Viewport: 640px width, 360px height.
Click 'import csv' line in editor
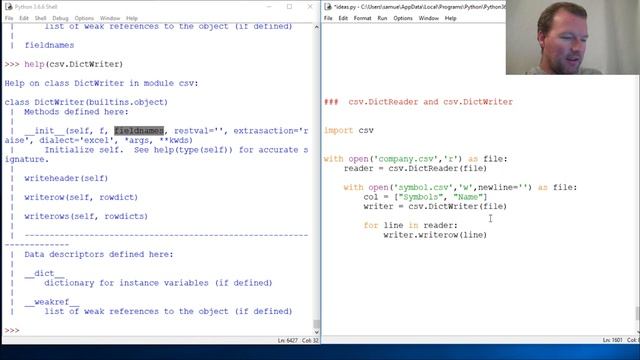click(x=349, y=131)
